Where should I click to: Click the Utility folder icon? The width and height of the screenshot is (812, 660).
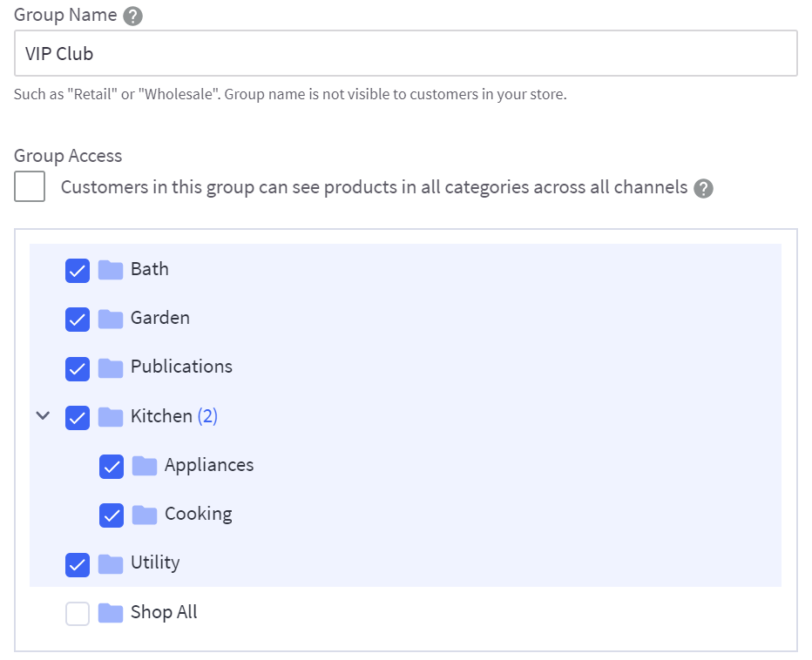point(112,563)
